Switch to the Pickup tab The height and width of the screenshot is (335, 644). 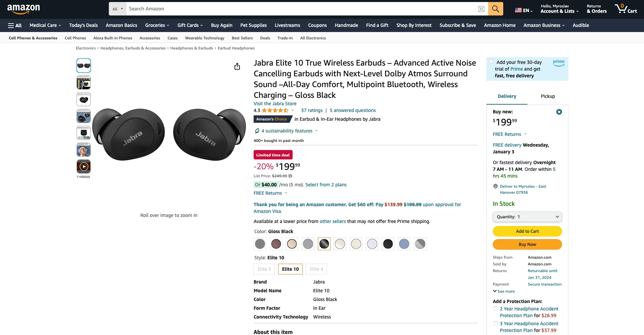coord(548,96)
